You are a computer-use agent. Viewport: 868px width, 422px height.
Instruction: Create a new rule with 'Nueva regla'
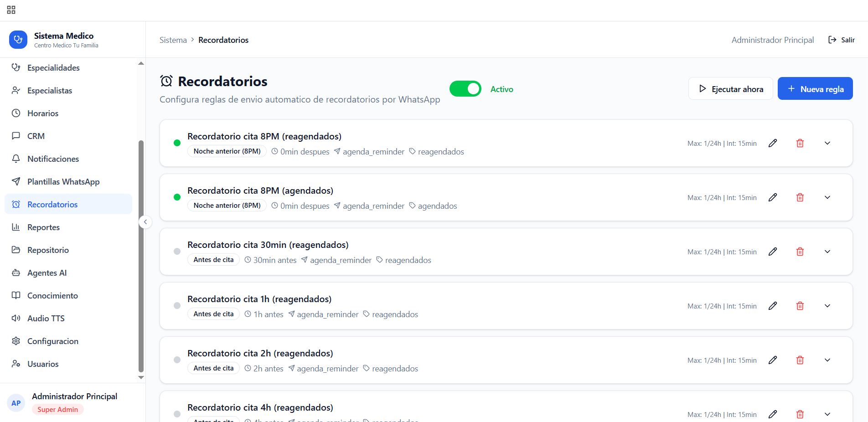pos(815,88)
